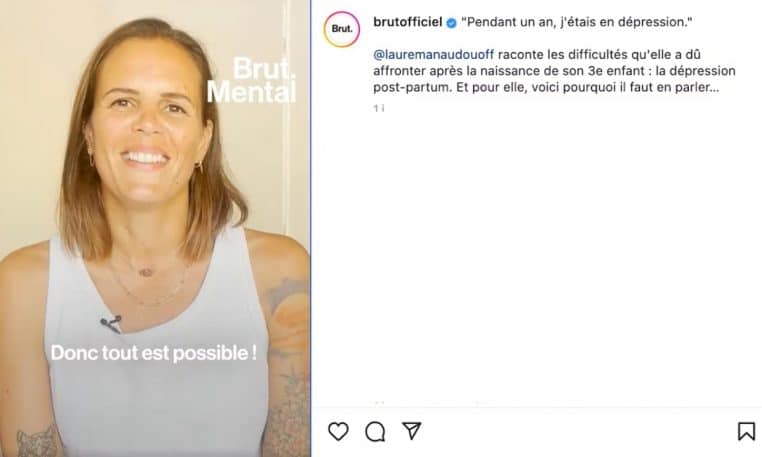
Task: Open comments via the speech bubble icon
Action: [x=375, y=431]
